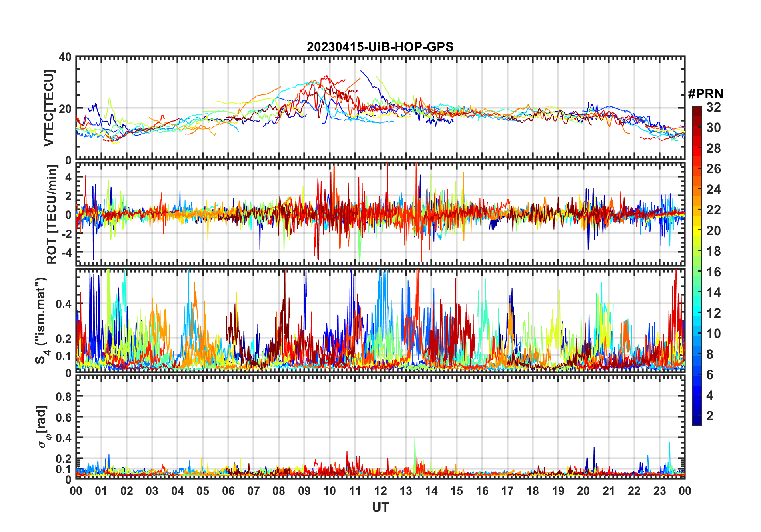761x532 pixels.
Task: Select UT axis tick label 15
Action: (457, 491)
